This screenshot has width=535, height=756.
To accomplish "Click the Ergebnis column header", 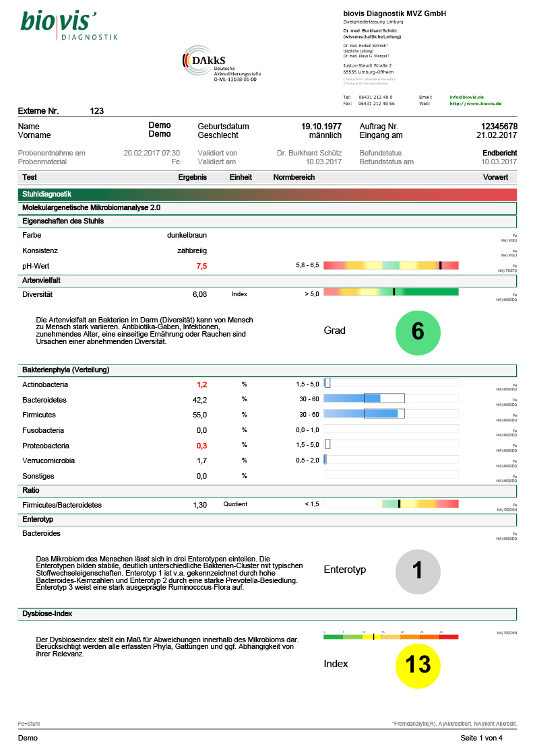I will tap(193, 178).
